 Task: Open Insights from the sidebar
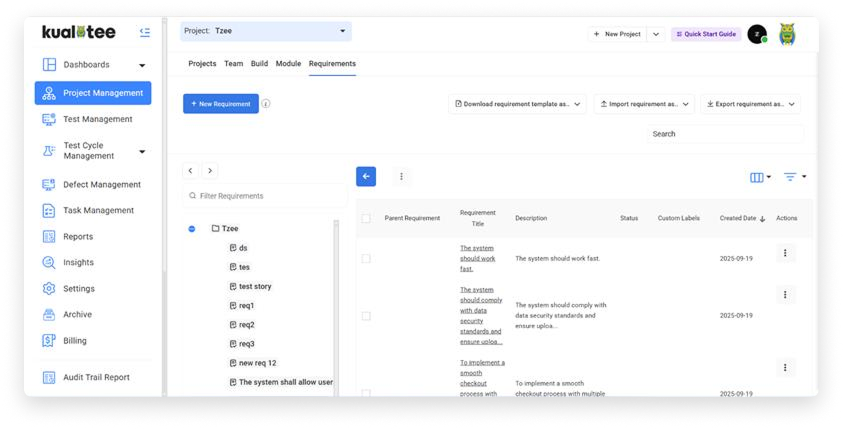pyautogui.click(x=78, y=263)
